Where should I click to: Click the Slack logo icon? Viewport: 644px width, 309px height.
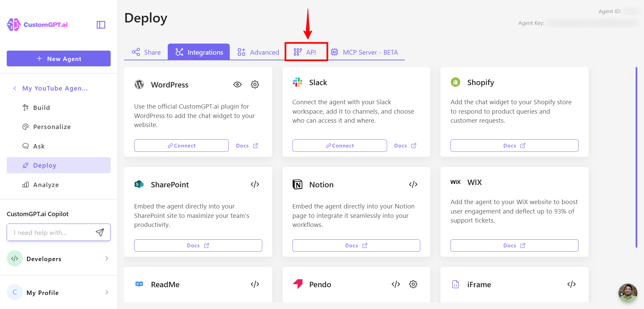[x=298, y=82]
